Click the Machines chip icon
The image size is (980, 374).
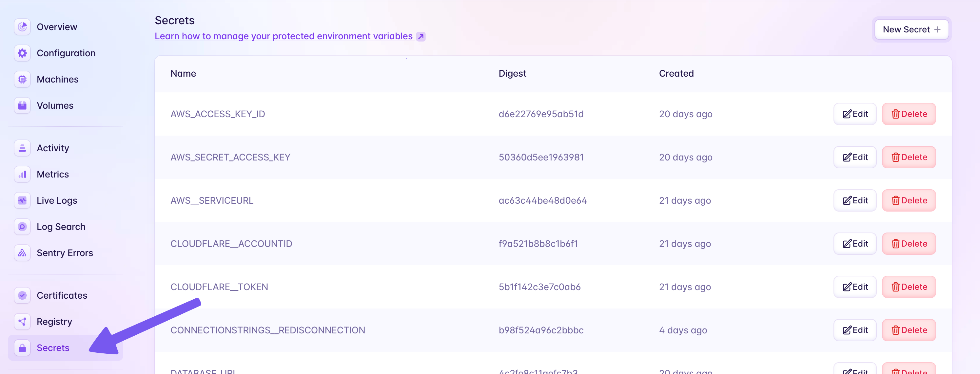pyautogui.click(x=22, y=80)
